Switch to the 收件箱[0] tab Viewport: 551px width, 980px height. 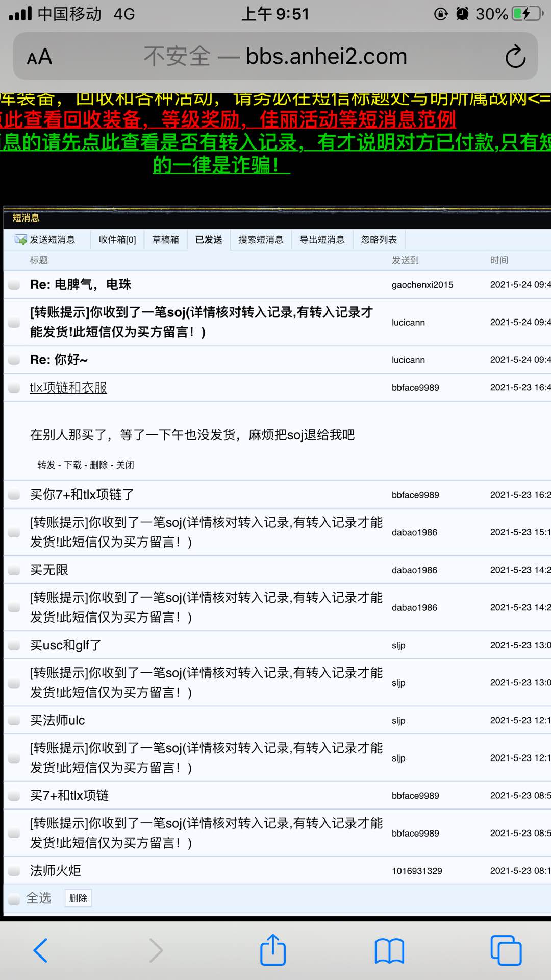point(117,240)
